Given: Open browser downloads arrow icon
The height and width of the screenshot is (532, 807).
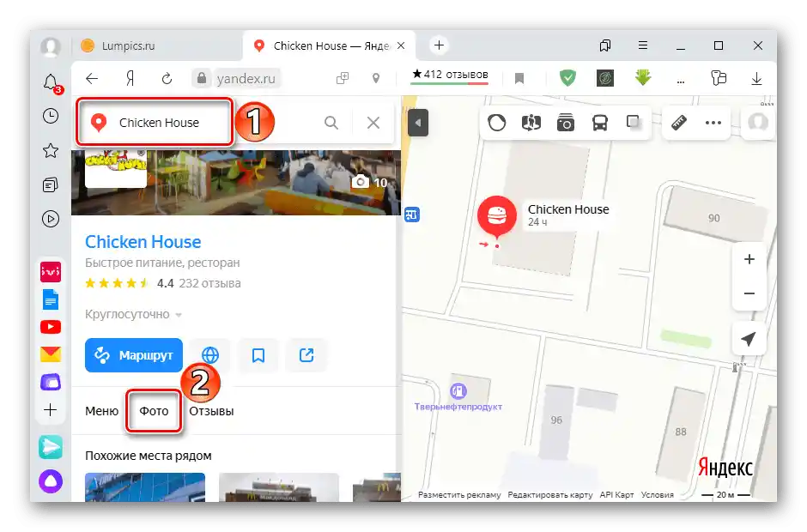Looking at the screenshot, I should 756,79.
